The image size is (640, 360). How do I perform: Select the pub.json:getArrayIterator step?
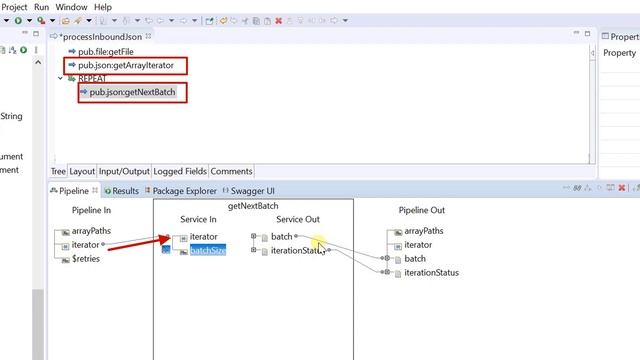(x=126, y=65)
